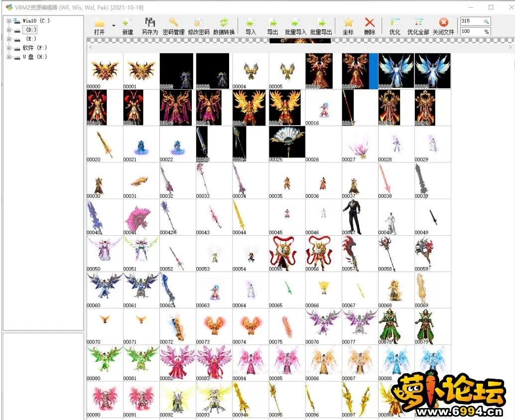Screen dimensions: 515x420
Task: Click the 优化全部 optimize all icon
Action: click(418, 23)
